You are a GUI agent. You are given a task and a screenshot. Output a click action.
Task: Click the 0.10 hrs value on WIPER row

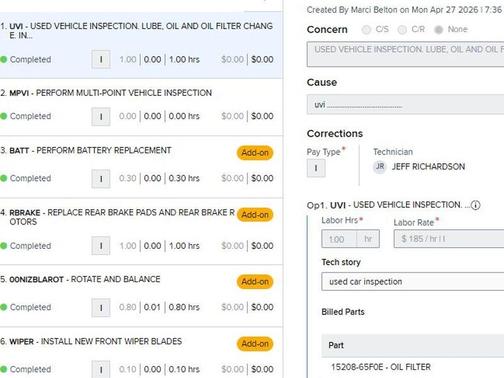tap(184, 369)
